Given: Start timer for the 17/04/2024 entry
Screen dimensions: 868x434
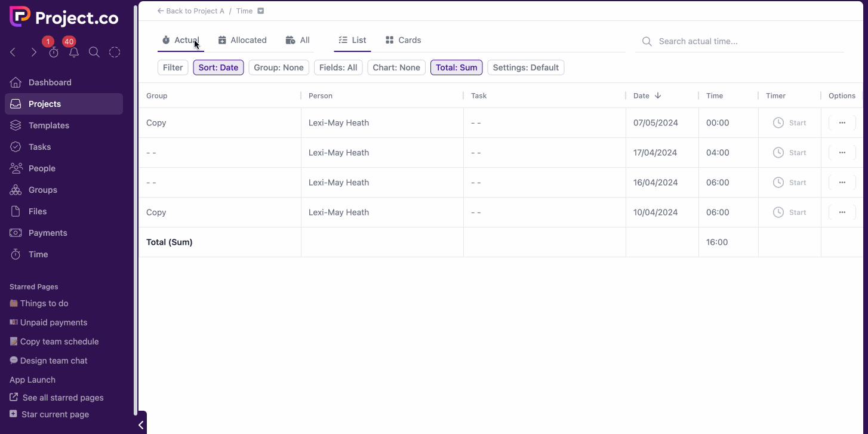Looking at the screenshot, I should click(789, 153).
